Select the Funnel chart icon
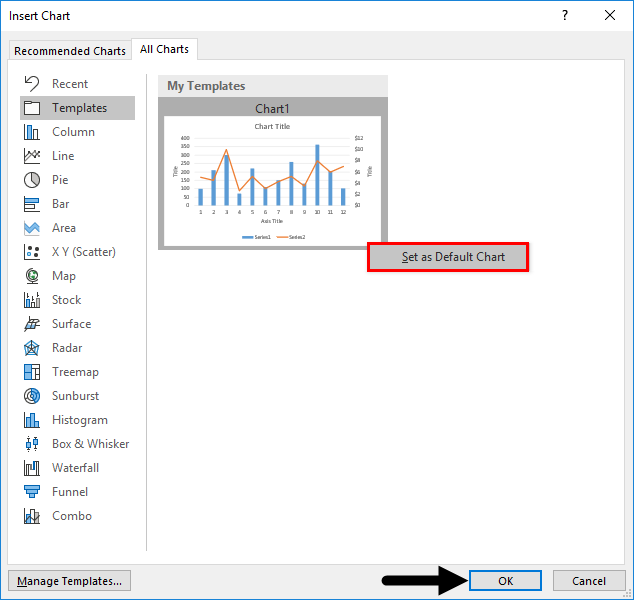634x600 pixels. pos(32,492)
